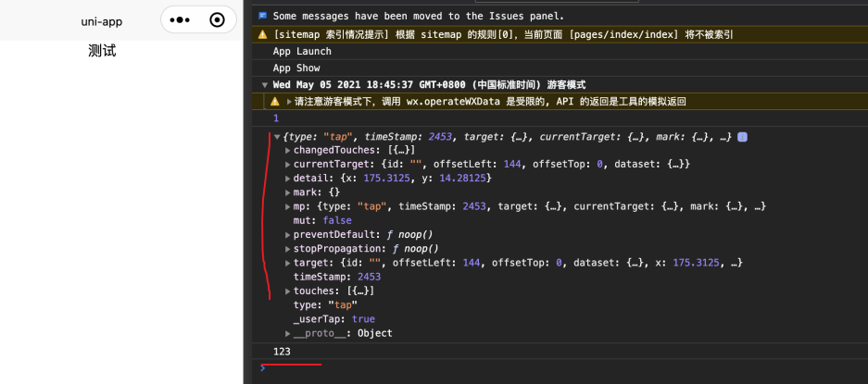Expand the target property
This screenshot has width=868, height=384.
click(x=288, y=263)
